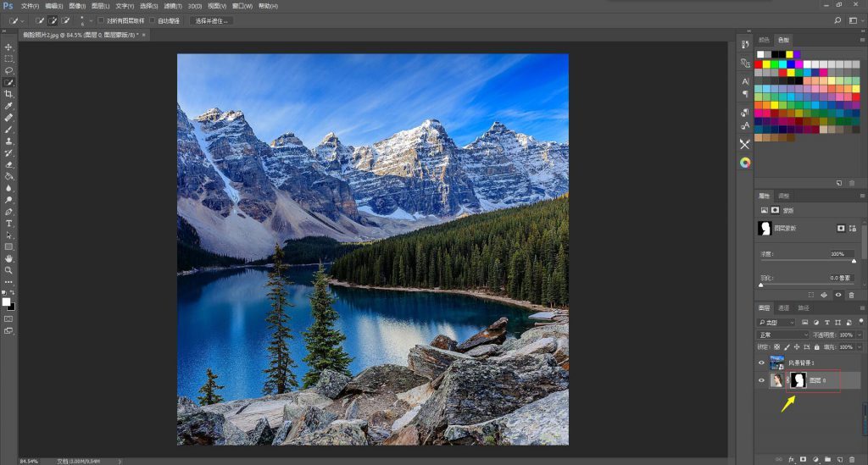Open the blend mode 正常 dropdown
Screen dimensions: 868x465
780,335
